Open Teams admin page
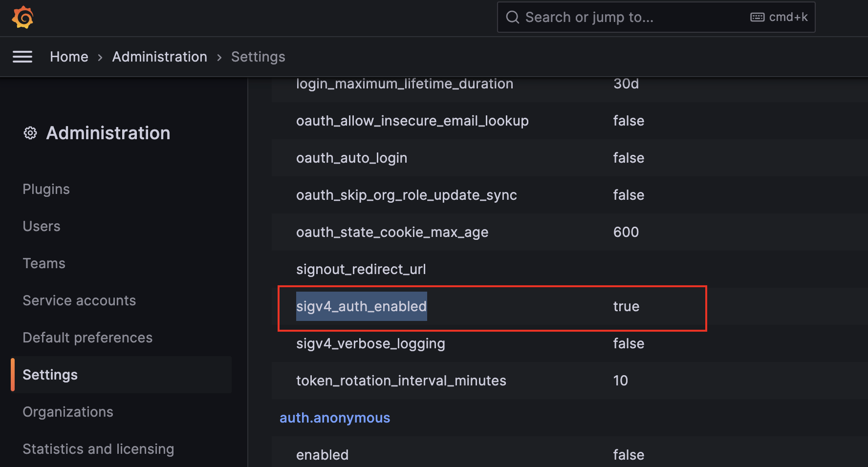Viewport: 868px width, 467px height. click(x=44, y=263)
